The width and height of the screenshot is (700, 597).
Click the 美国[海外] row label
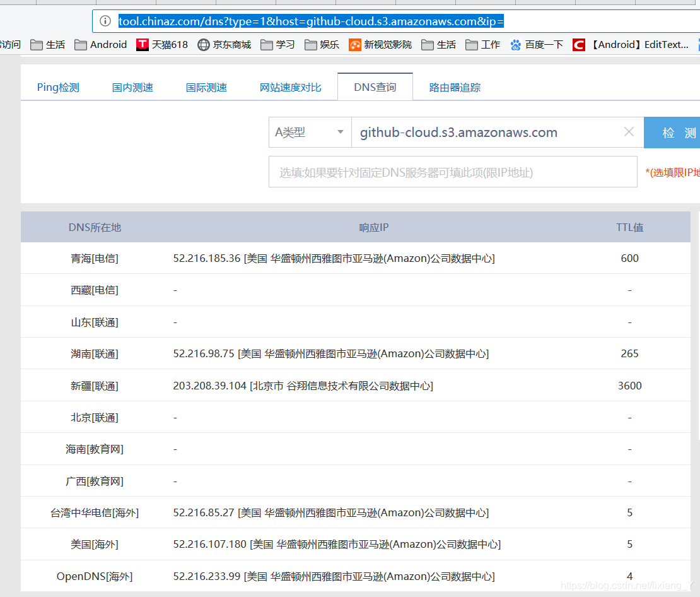pyautogui.click(x=95, y=544)
